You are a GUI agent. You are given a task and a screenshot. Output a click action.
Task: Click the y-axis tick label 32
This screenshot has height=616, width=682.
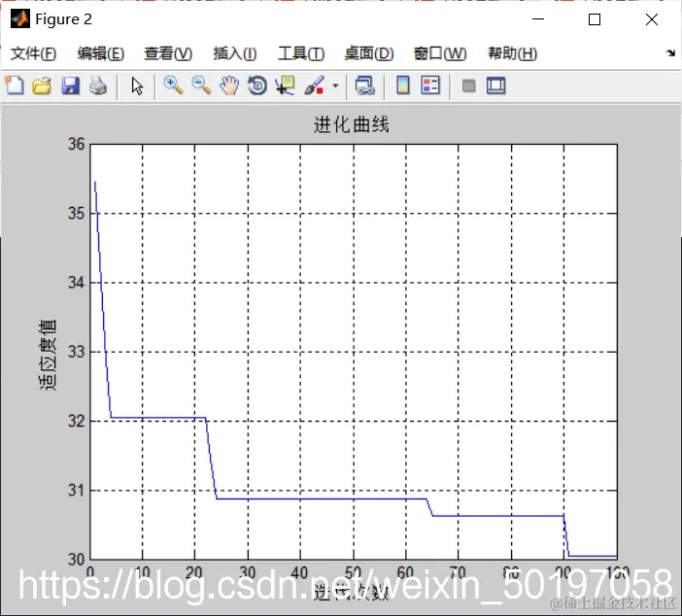coord(77,421)
